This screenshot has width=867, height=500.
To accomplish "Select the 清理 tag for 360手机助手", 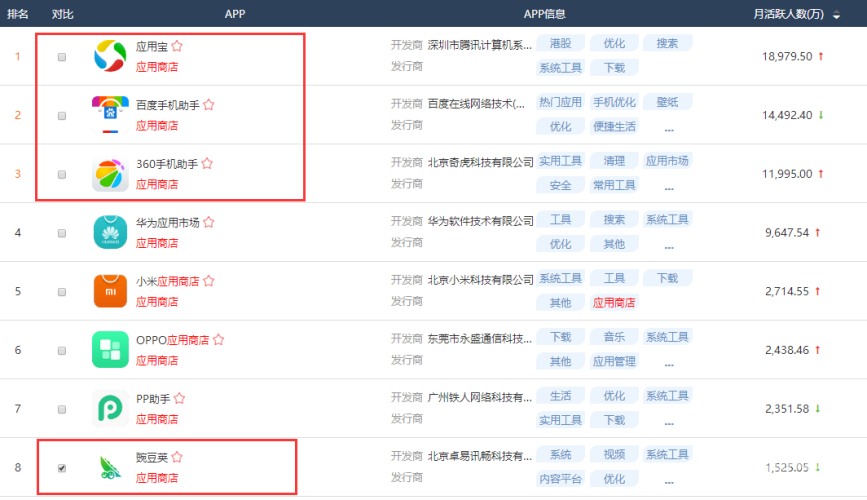I will tap(614, 160).
